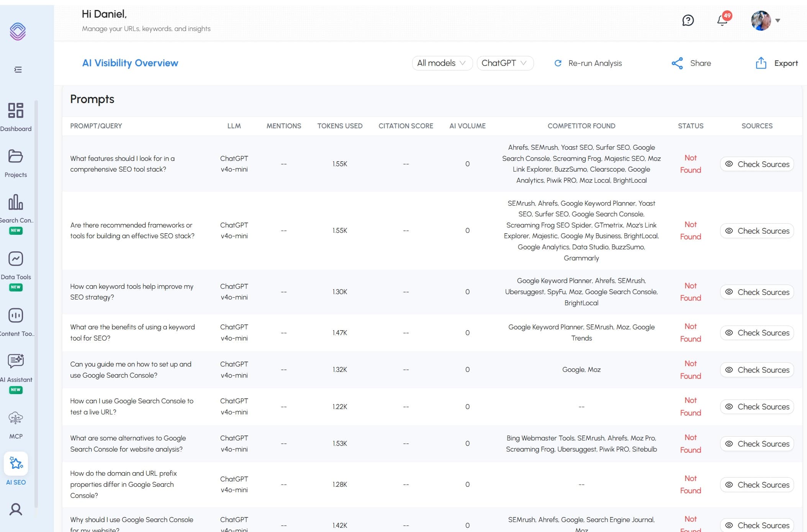
Task: Open Search Console bar chart icon
Action: point(16,202)
